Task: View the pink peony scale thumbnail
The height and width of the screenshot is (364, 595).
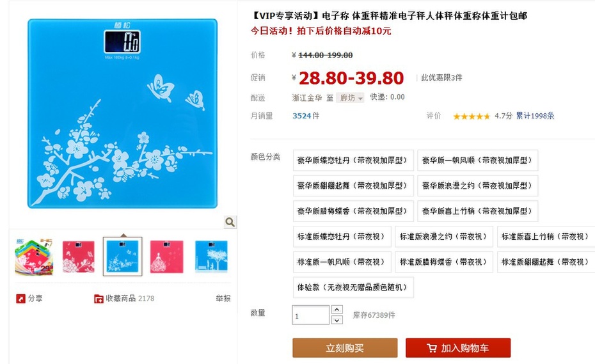Action: 79,257
